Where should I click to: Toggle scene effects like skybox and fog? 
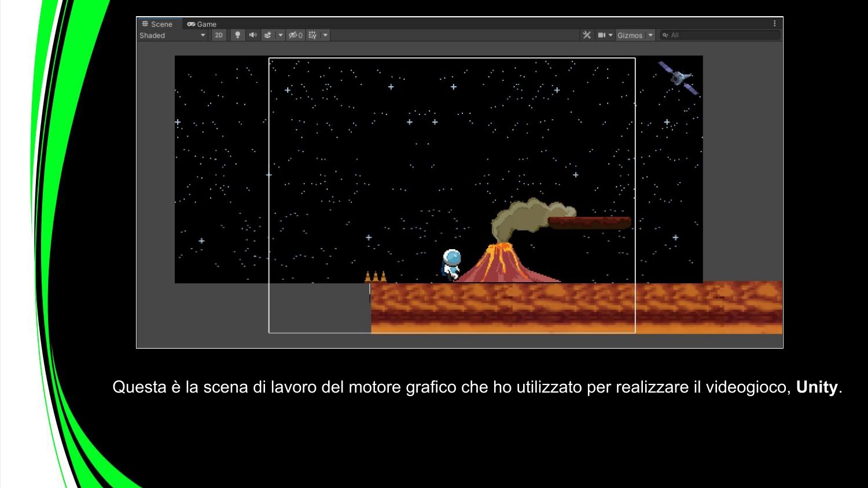[268, 35]
